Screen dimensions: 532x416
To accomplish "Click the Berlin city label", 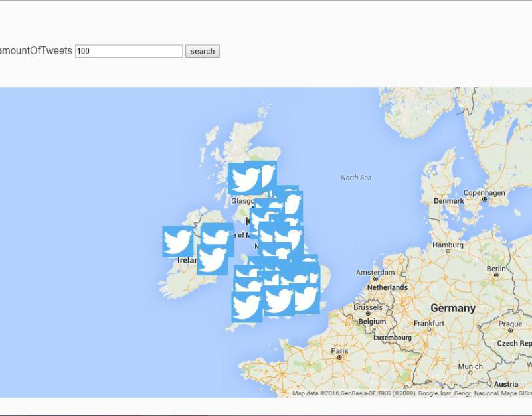I will (x=496, y=269).
